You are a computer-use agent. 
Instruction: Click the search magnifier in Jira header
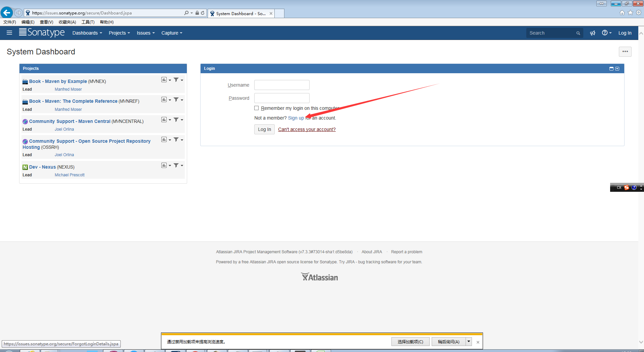coord(578,33)
